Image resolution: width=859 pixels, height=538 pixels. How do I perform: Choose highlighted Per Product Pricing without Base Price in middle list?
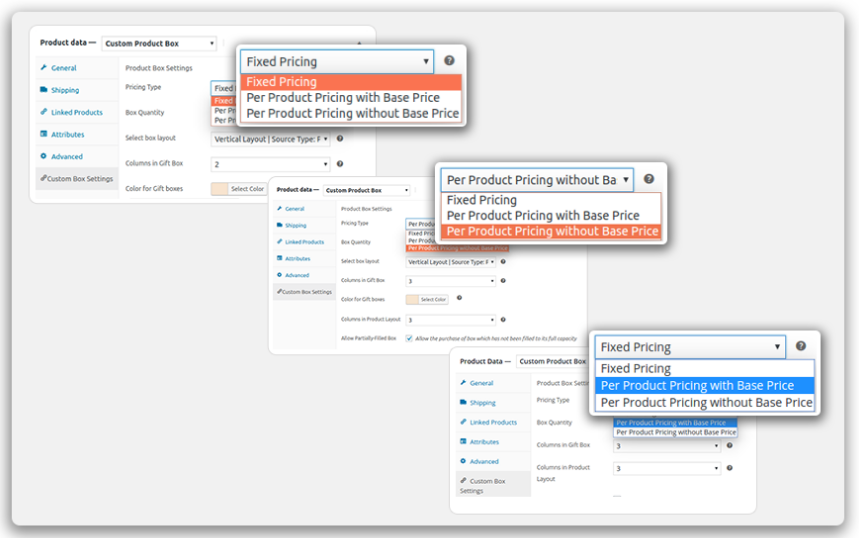(551, 231)
